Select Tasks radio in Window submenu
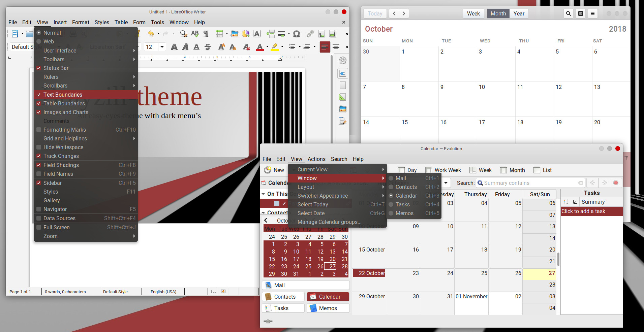Viewport: 644px width, 332px height. (391, 204)
